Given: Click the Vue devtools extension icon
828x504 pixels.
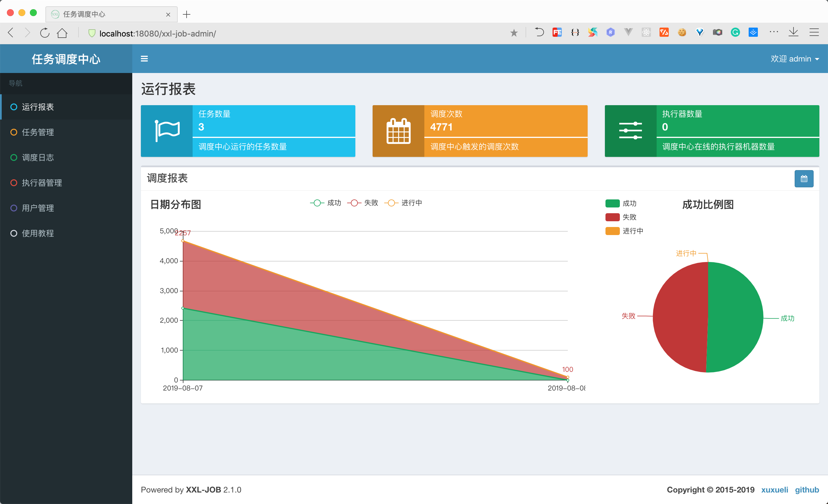Looking at the screenshot, I should [x=628, y=32].
